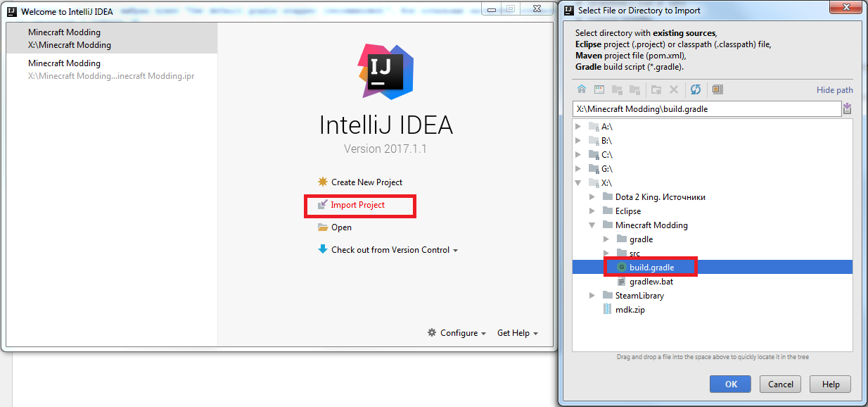
Task: Open the Get Help dropdown
Action: (517, 333)
